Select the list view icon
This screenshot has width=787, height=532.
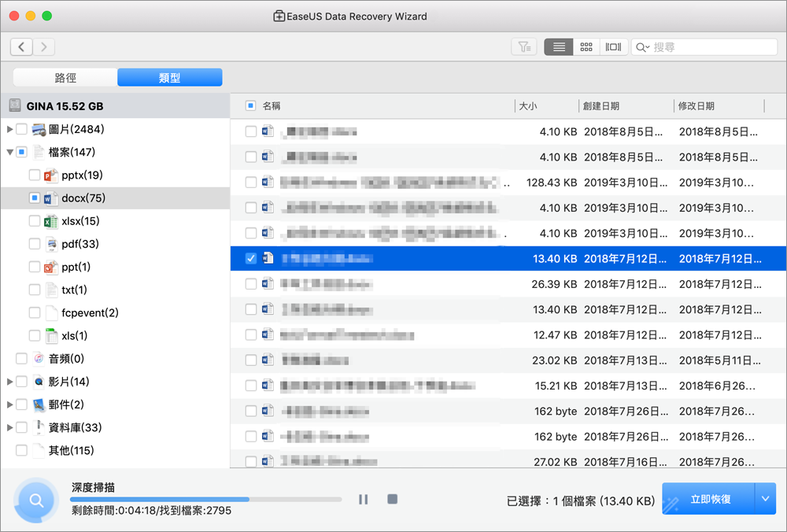[558, 46]
